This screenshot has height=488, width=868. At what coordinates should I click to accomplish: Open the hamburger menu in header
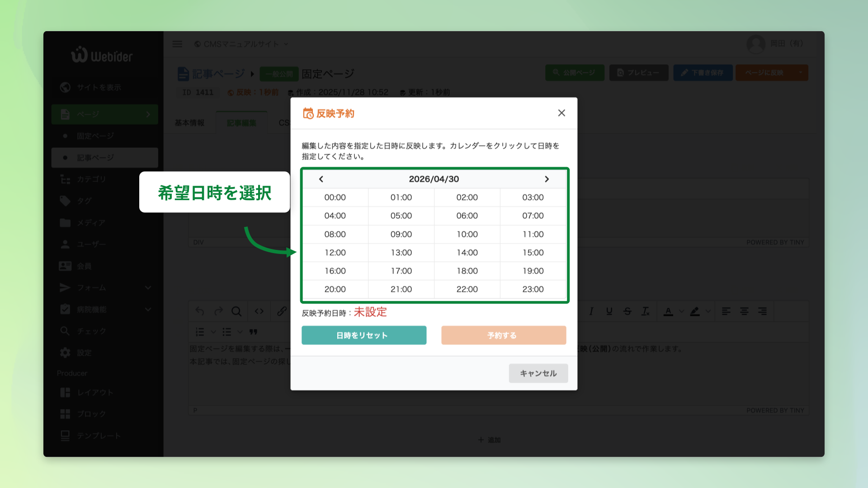coord(177,44)
